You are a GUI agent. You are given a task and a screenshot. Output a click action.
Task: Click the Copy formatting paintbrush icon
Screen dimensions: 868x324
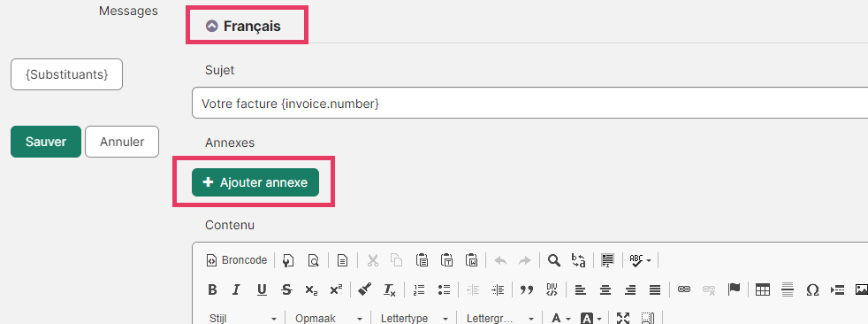(365, 289)
